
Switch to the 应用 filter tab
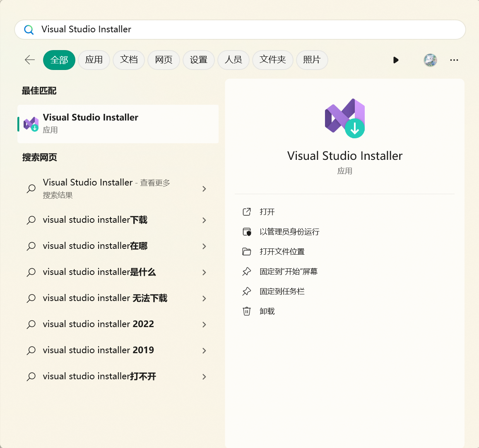tap(94, 60)
